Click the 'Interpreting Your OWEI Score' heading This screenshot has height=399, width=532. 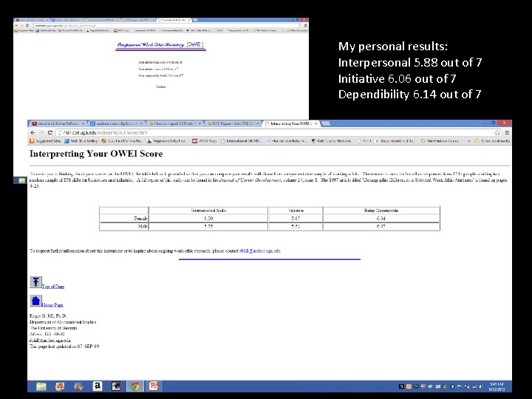(96, 154)
